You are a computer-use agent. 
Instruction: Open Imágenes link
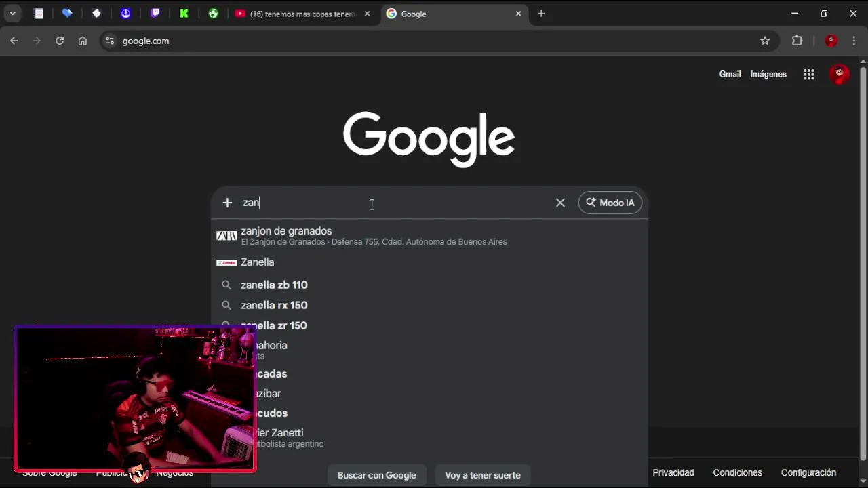[x=768, y=74]
